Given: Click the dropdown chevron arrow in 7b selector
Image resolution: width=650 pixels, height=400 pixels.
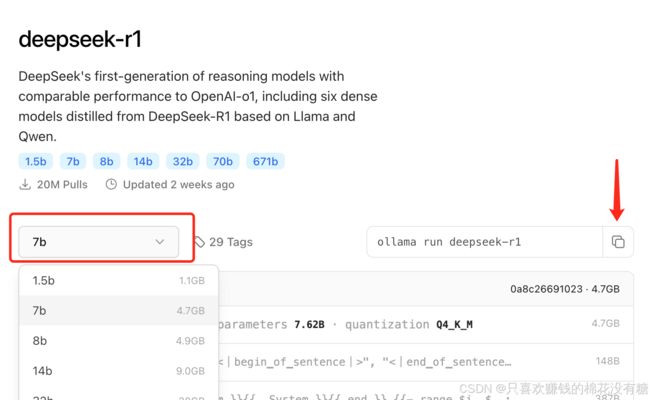Looking at the screenshot, I should pos(160,242).
